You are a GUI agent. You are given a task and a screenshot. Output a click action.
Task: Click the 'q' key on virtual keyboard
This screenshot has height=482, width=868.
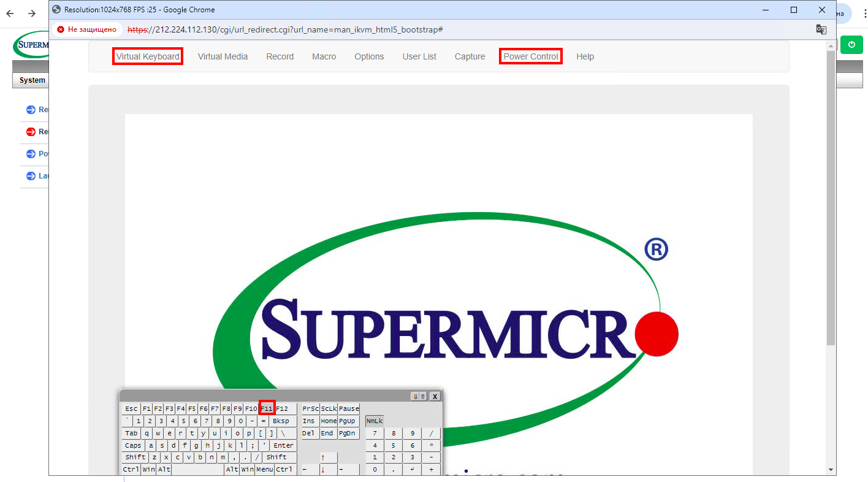(147, 434)
